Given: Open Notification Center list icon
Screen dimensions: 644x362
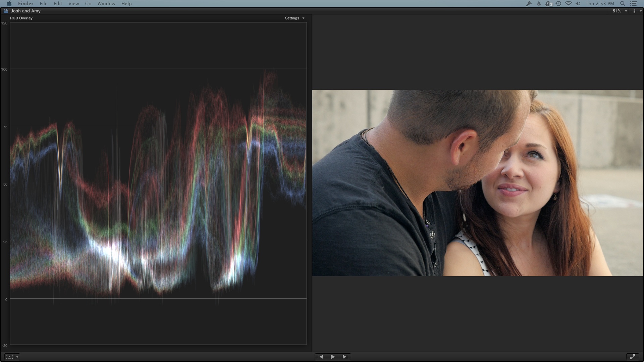Looking at the screenshot, I should (634, 4).
